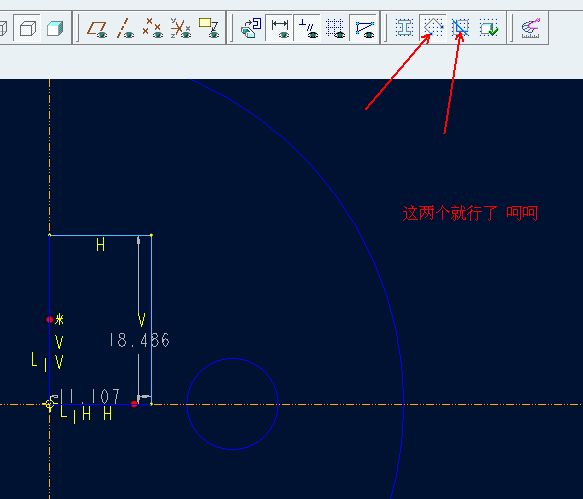Toggle sketch dimensions display
Image resolution: width=583 pixels, height=499 pixels.
(280, 28)
